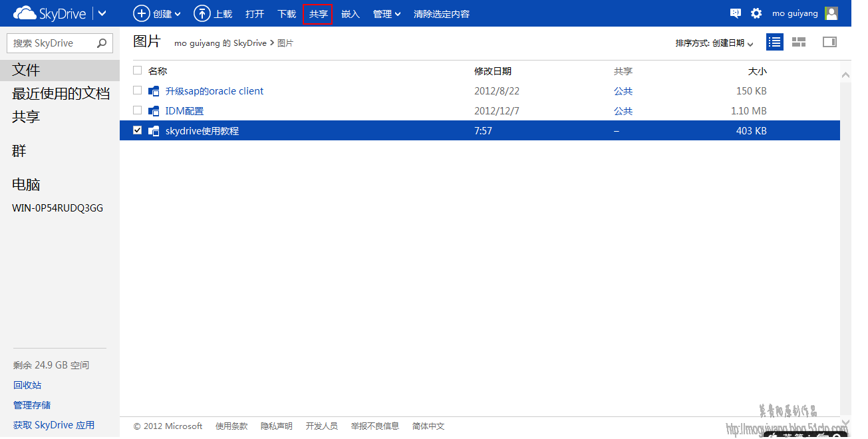
Task: Sort by the 名称 column header
Action: (158, 71)
